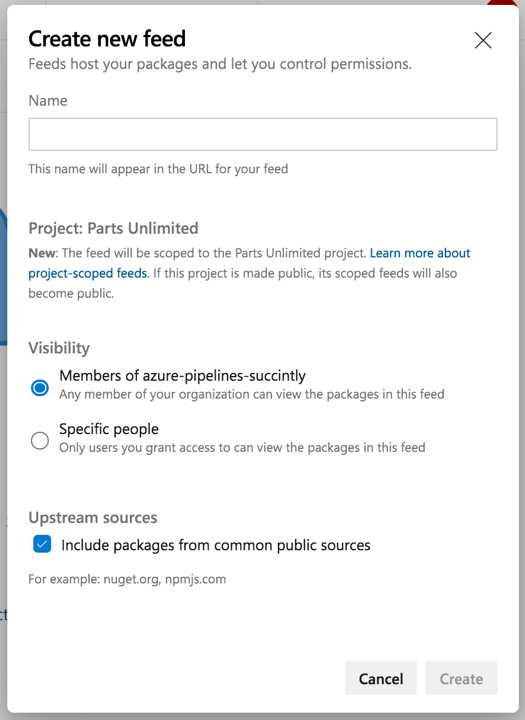Select the Specific people visibility option
This screenshot has width=525, height=720.
(x=40, y=440)
